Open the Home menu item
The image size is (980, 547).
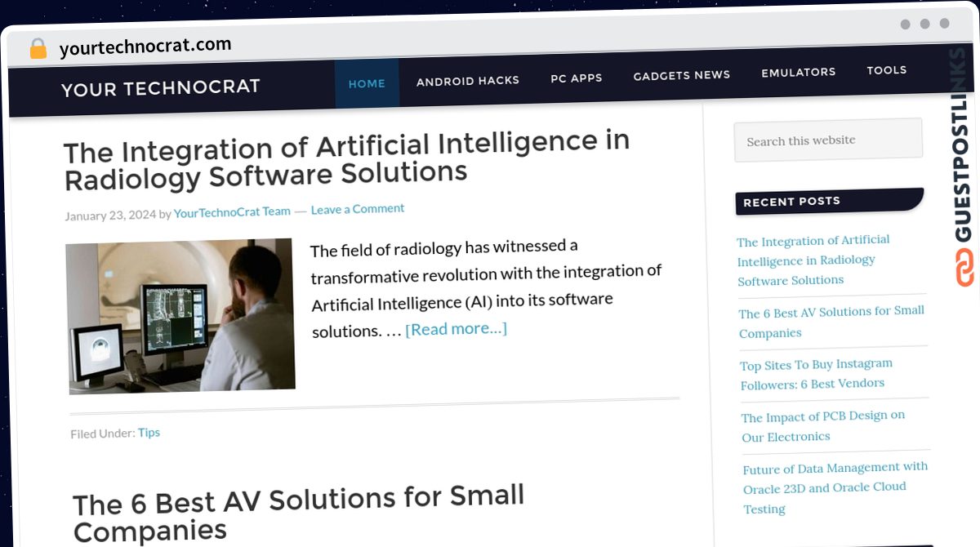click(367, 83)
